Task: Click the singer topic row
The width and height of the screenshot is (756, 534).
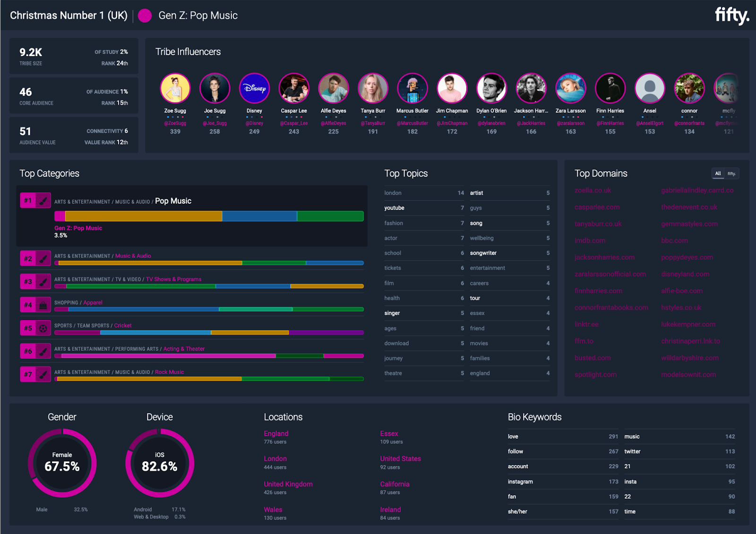Action: [424, 313]
